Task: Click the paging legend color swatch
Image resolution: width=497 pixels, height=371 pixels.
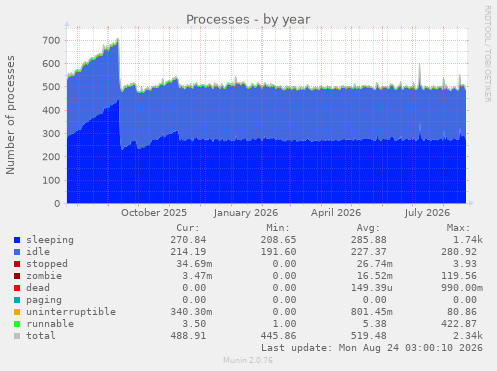Action: [17, 300]
